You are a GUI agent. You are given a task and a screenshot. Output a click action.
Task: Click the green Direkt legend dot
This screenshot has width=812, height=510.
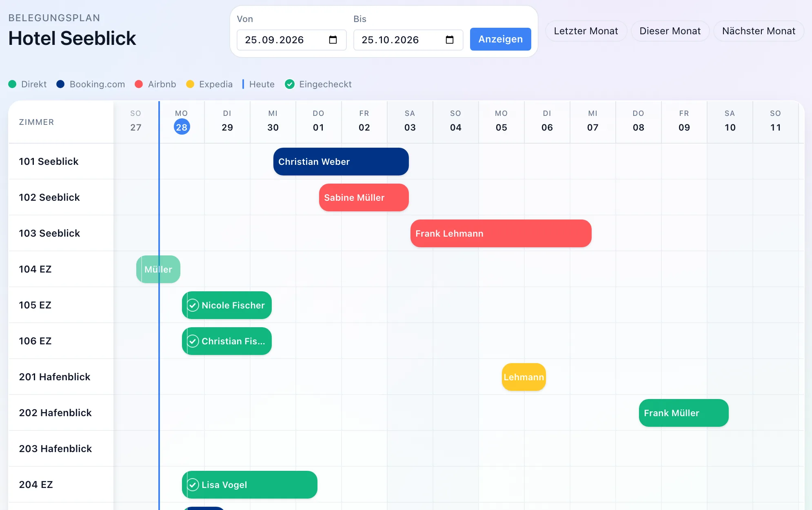[12, 84]
